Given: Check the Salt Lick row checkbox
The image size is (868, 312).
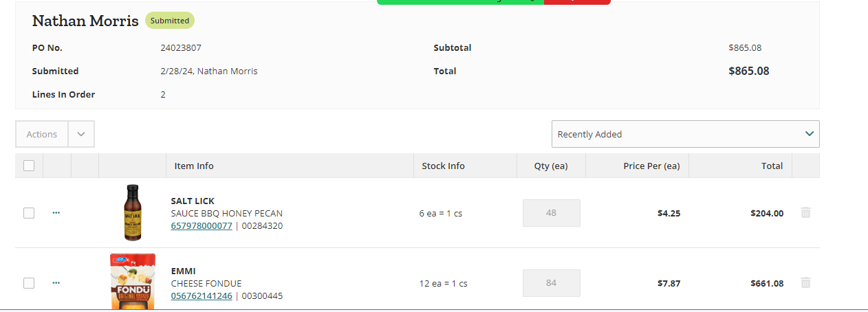Looking at the screenshot, I should click(29, 213).
